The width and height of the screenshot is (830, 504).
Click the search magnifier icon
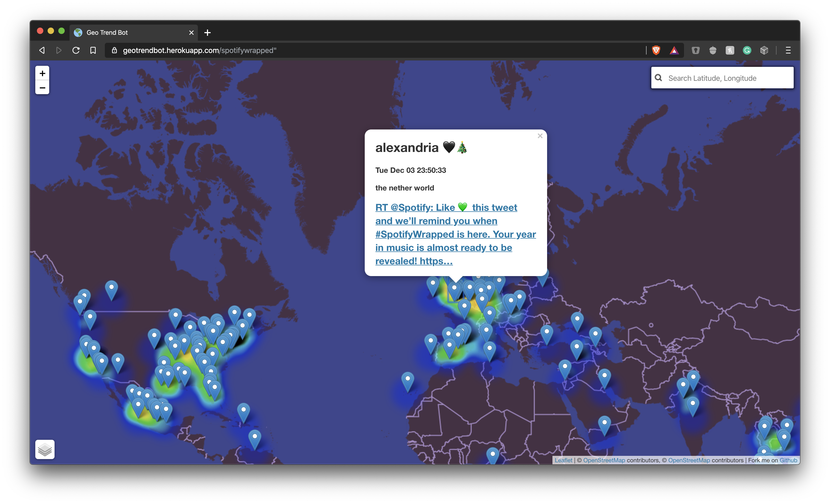(658, 78)
